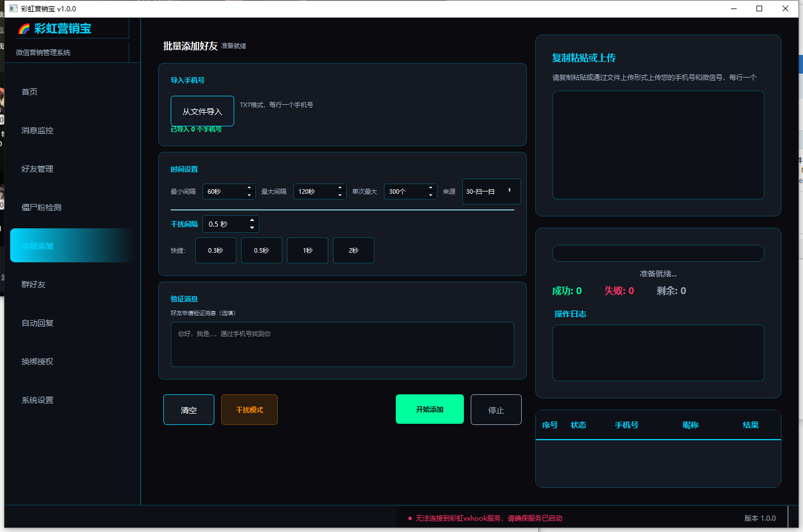Open 消息监控 in the sidebar
The width and height of the screenshot is (803, 532).
click(x=37, y=130)
